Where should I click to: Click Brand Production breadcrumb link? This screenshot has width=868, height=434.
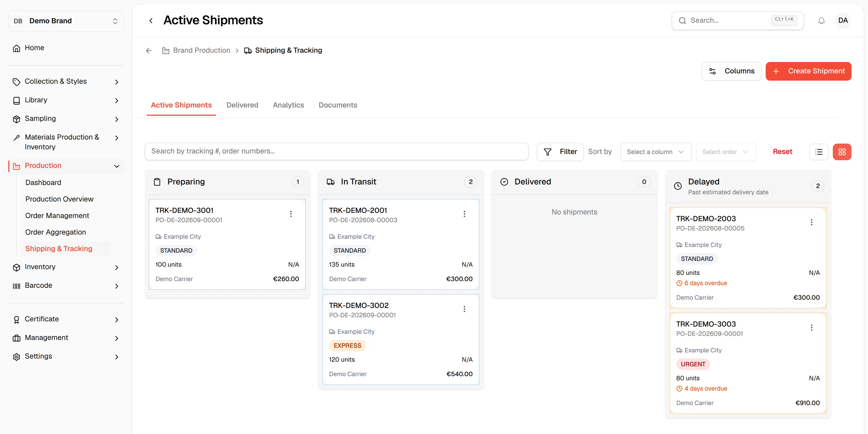[201, 51]
